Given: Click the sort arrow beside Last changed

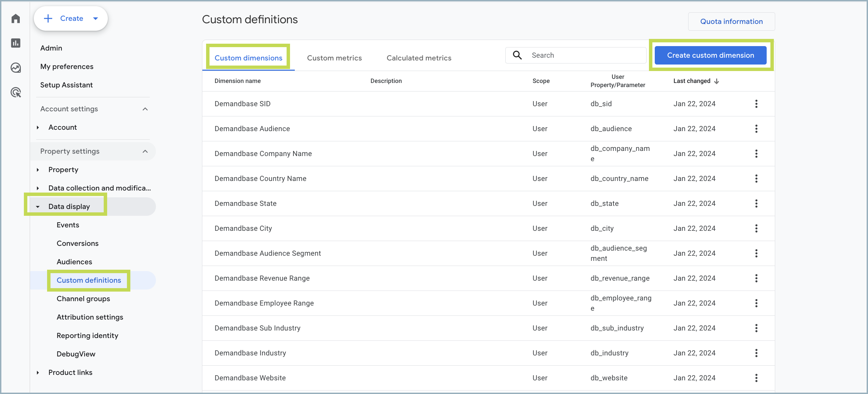Looking at the screenshot, I should (x=717, y=81).
